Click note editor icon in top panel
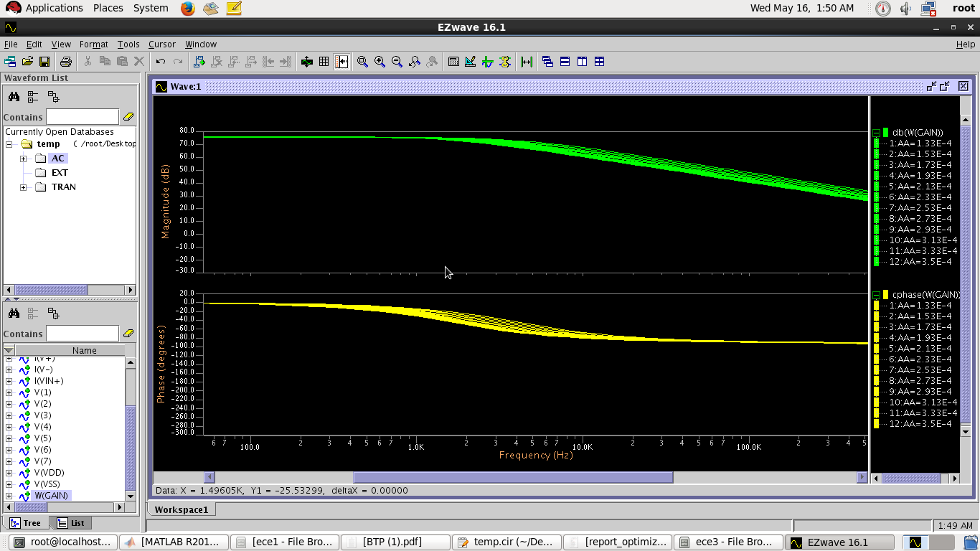 [234, 9]
